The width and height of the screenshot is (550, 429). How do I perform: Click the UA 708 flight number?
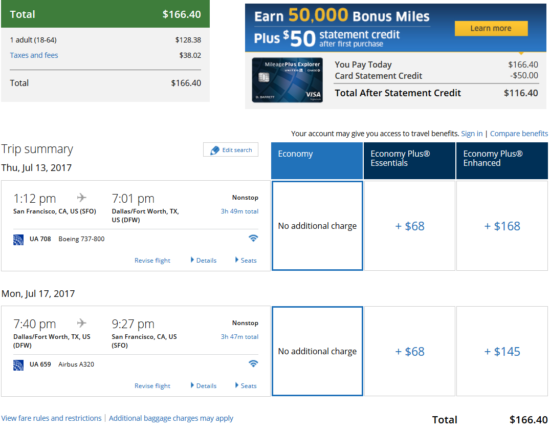[40, 239]
